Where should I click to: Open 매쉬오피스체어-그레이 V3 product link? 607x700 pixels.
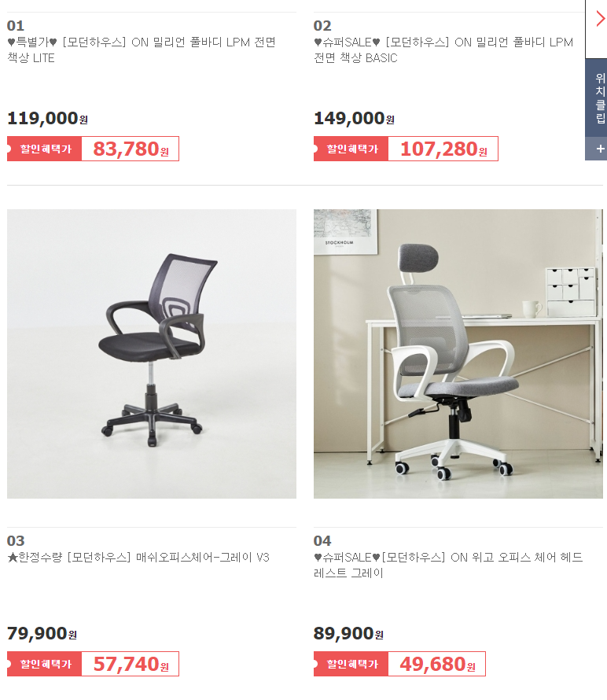tap(138, 557)
